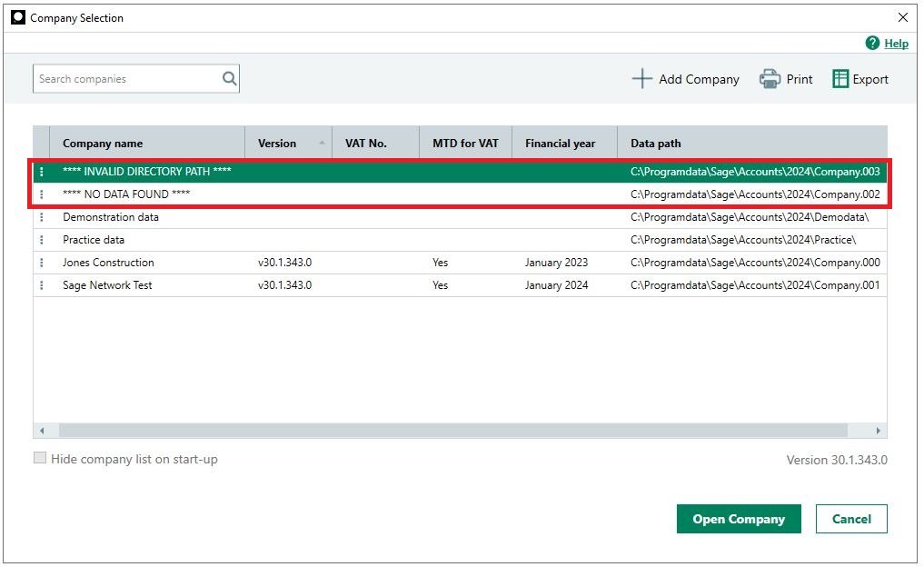Image resolution: width=924 pixels, height=567 pixels.
Task: Select the Jones Construction company name
Action: click(108, 263)
